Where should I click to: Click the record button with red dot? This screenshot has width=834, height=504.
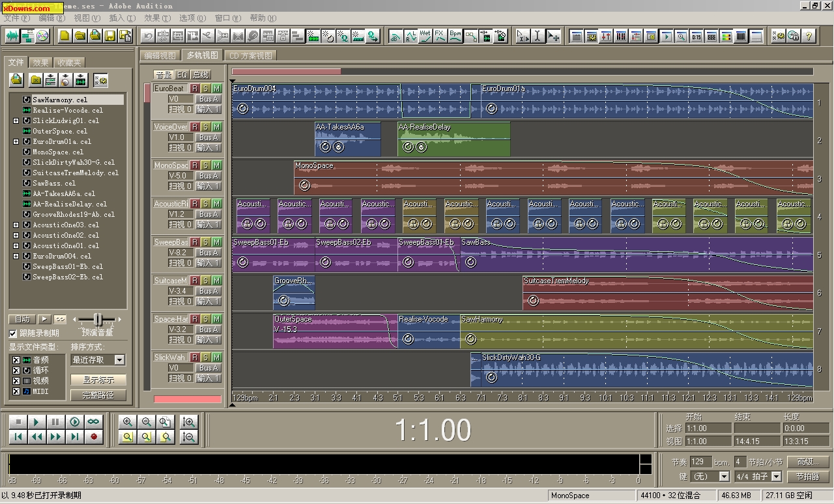click(94, 437)
